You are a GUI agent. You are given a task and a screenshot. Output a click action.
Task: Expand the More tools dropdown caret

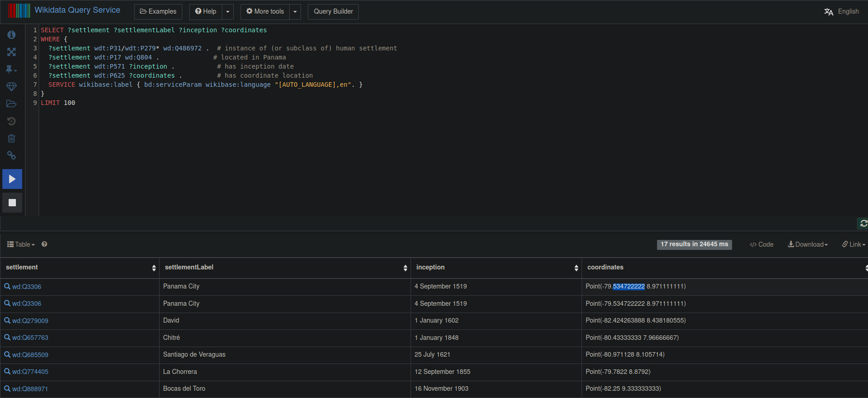tap(295, 12)
